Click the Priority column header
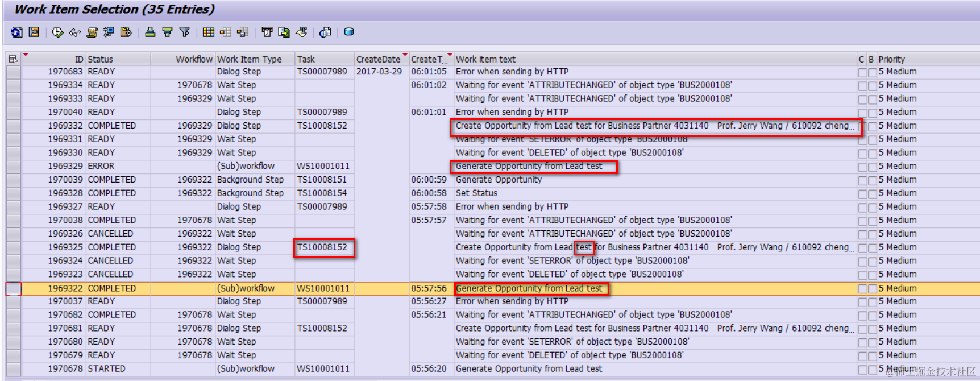 point(928,59)
